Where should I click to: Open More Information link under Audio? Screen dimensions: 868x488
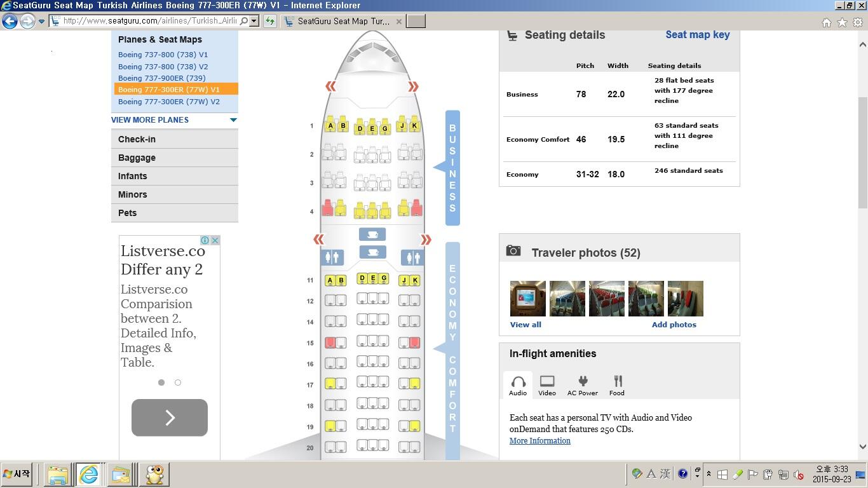(540, 441)
